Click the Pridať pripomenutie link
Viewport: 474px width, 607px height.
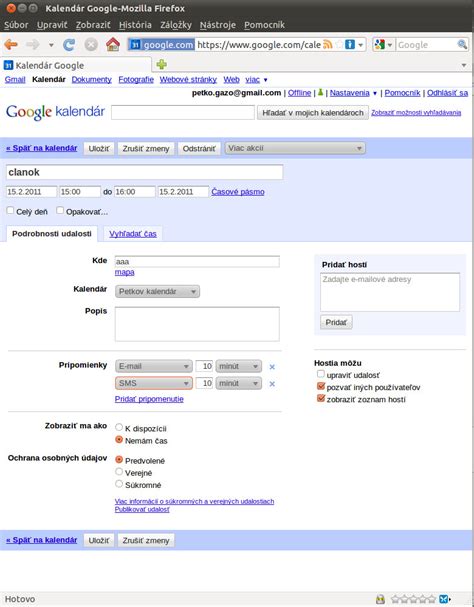pyautogui.click(x=149, y=399)
